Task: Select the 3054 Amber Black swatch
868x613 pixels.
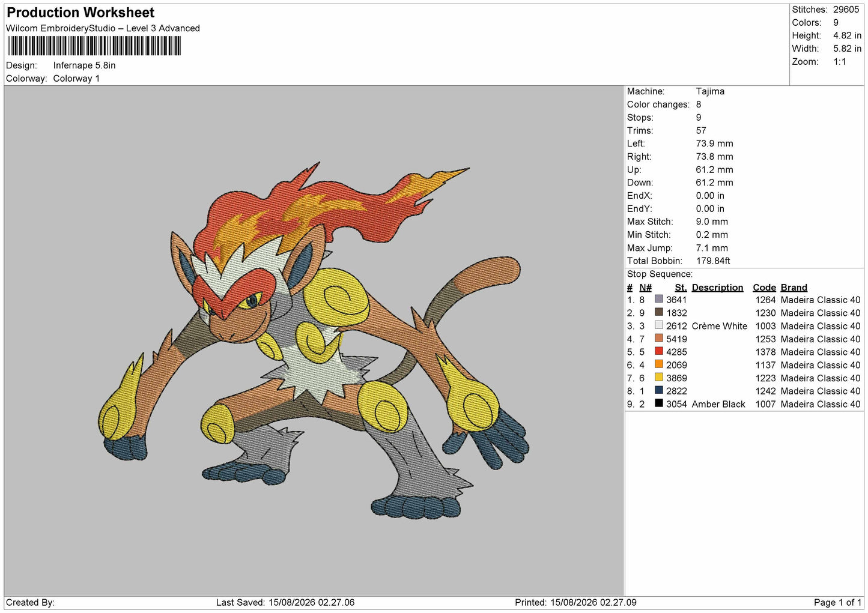Action: pos(659,403)
